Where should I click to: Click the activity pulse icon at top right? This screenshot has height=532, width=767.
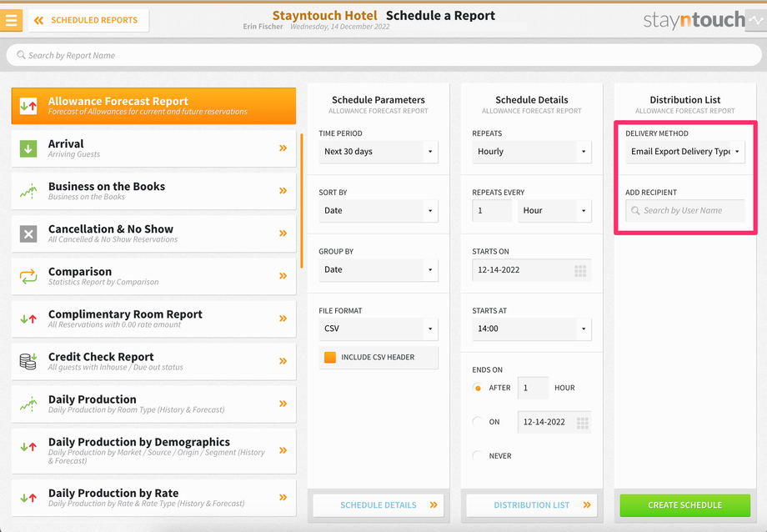pyautogui.click(x=756, y=21)
